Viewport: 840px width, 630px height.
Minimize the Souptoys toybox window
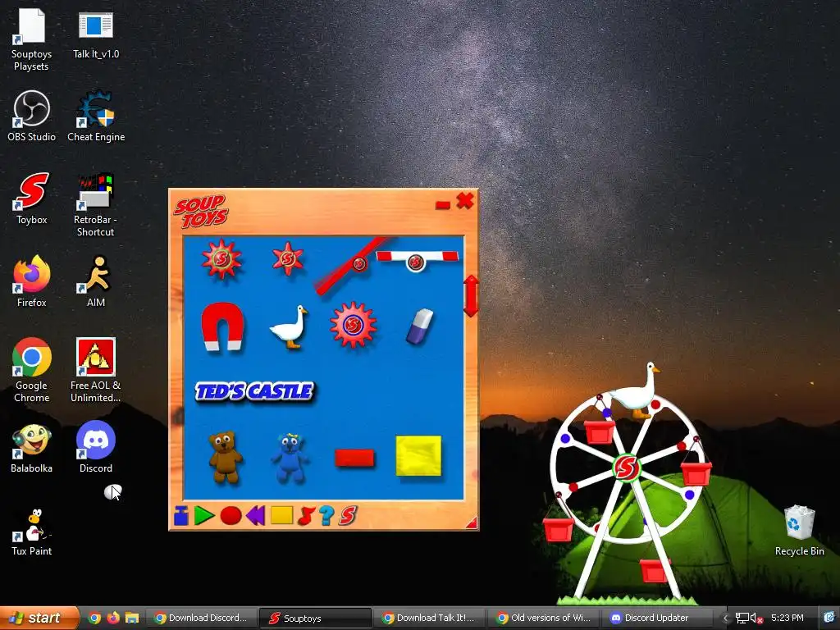(443, 205)
